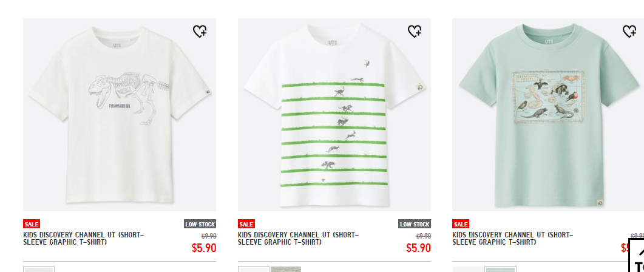Click the SALE badge under the striped shirt

(x=246, y=224)
